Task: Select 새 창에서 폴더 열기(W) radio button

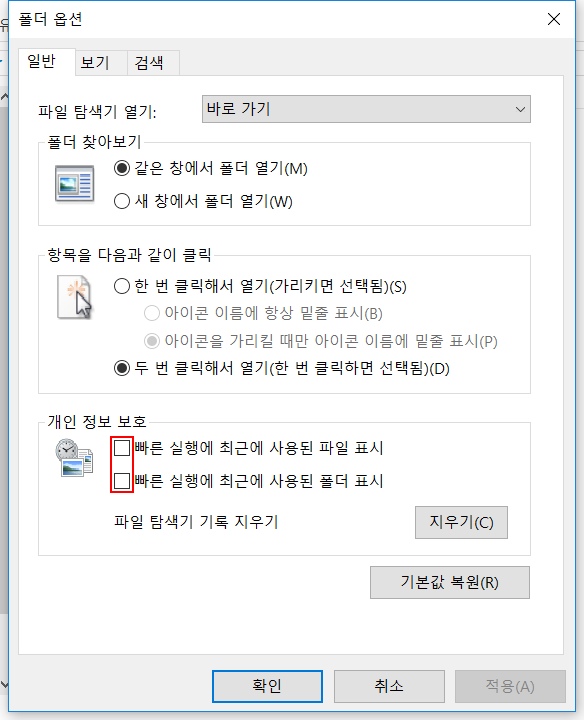Action: (x=122, y=201)
